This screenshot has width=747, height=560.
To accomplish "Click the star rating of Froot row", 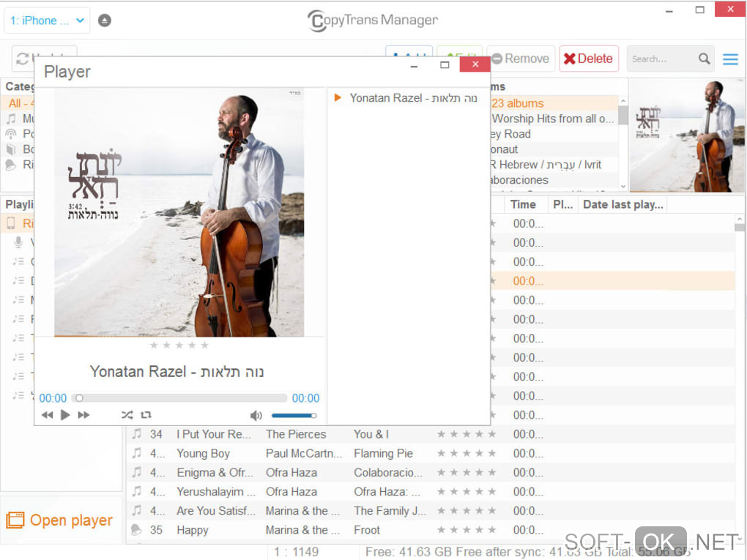I will (467, 529).
